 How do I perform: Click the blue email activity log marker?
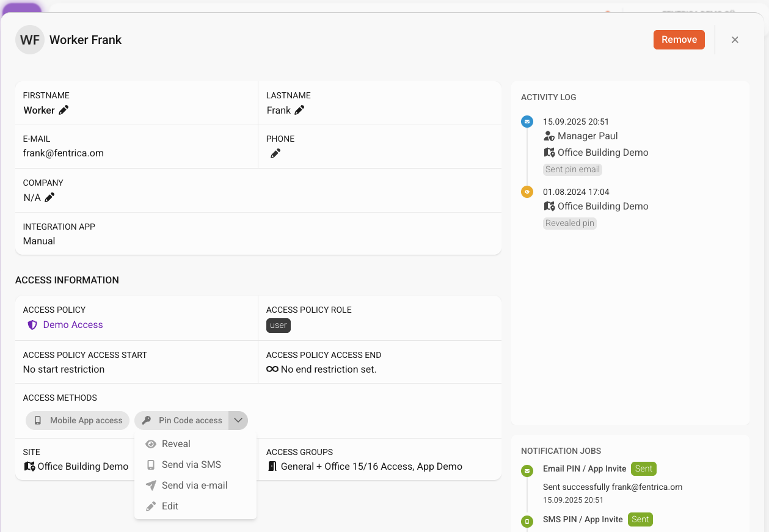pos(527,122)
